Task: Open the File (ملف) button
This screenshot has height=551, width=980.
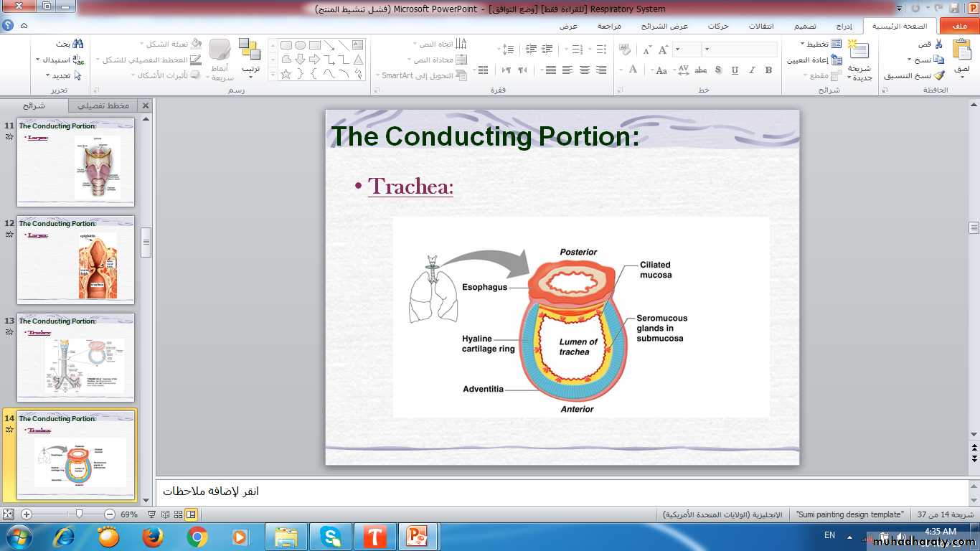Action: [x=958, y=27]
